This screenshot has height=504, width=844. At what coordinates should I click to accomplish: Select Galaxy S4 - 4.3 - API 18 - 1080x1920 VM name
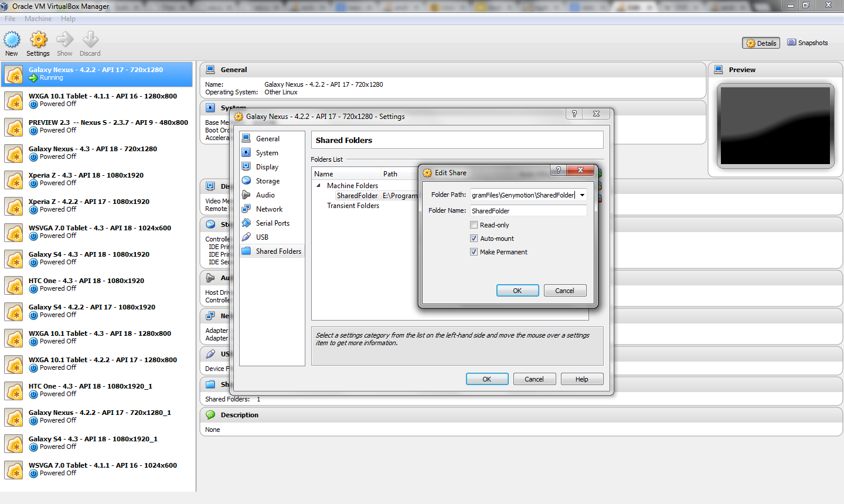coord(89,254)
